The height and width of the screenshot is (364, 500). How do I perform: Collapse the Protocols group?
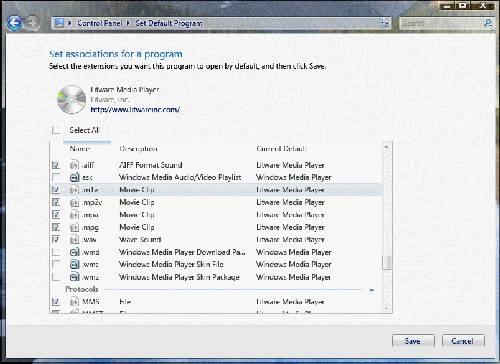372,290
